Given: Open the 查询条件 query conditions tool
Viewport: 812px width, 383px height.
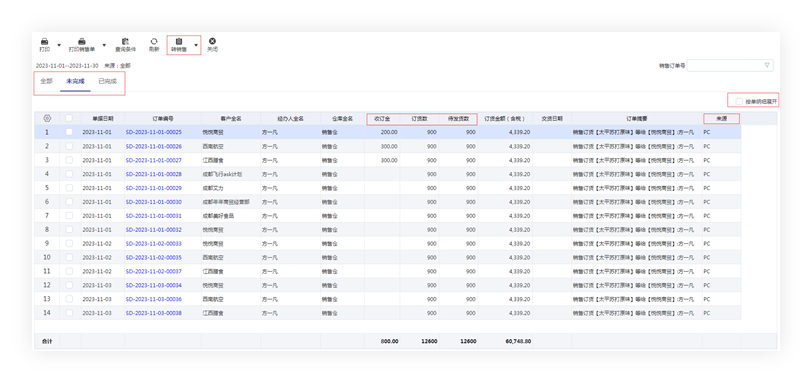Looking at the screenshot, I should [125, 45].
